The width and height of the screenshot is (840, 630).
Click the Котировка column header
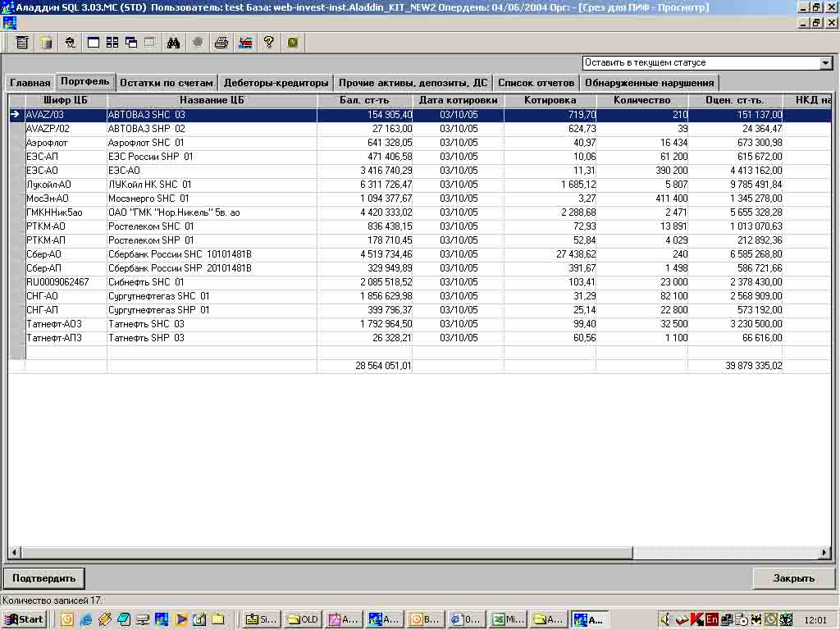click(x=550, y=100)
